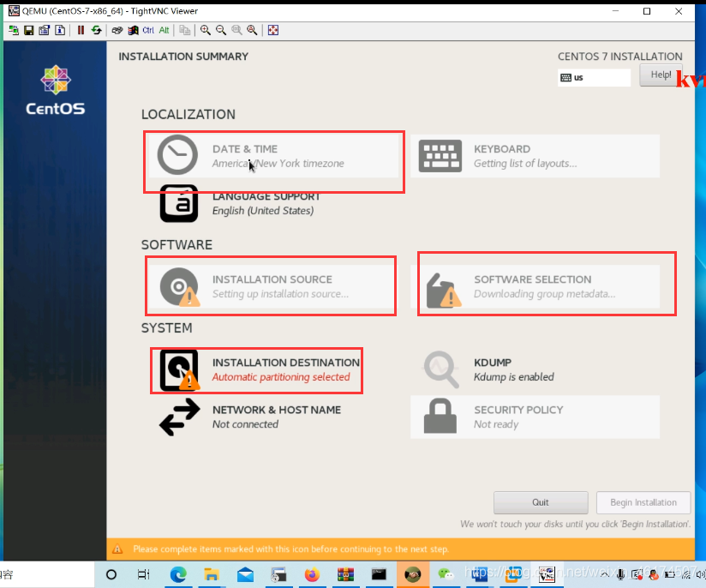Click the Security Policy padlock icon
Viewport: 706px width, 588px height.
pos(440,416)
